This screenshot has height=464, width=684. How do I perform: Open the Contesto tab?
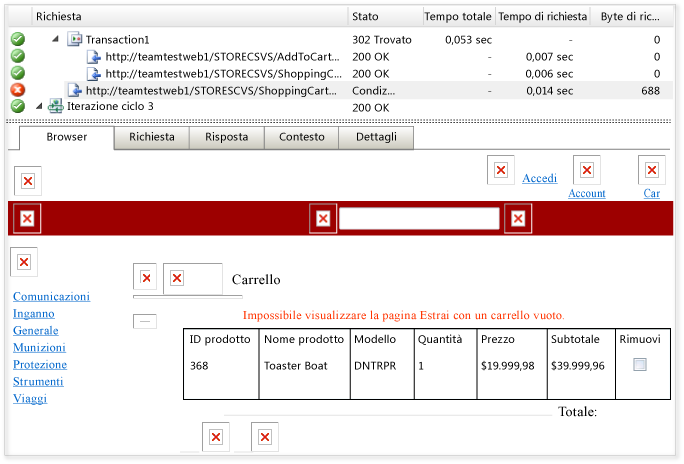pos(301,137)
